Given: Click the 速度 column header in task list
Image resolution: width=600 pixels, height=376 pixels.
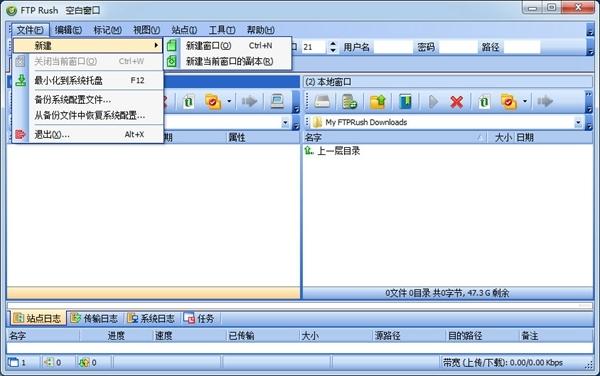Looking at the screenshot, I should click(189, 336).
